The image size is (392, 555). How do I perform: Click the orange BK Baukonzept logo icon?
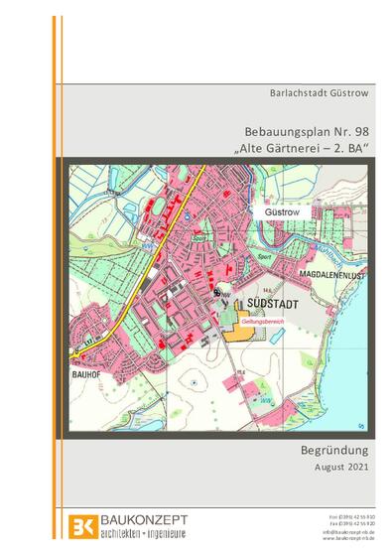[x=83, y=526]
